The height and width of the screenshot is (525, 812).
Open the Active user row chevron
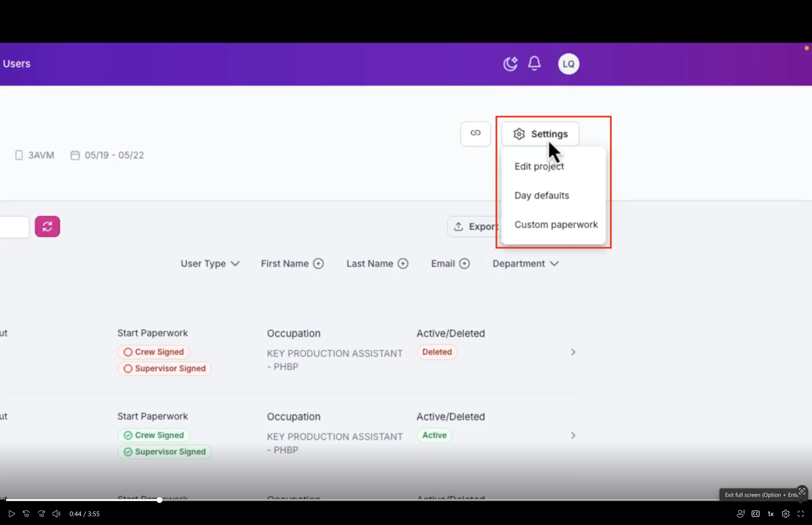click(x=573, y=435)
